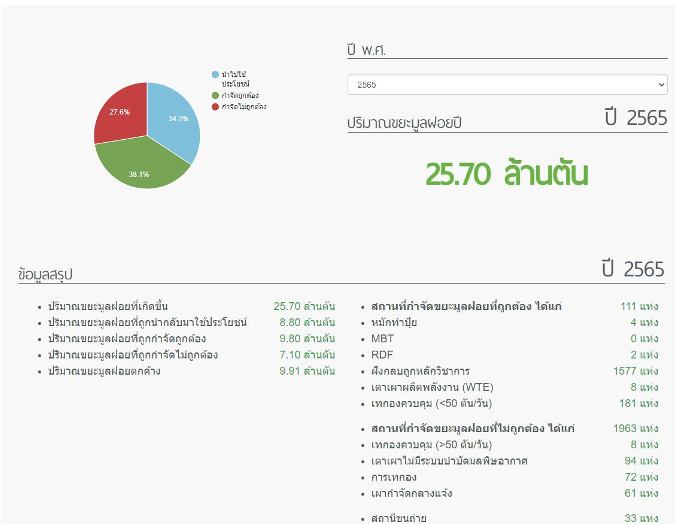This screenshot has height=524, width=675.
Task: Click the large green 25.70 ล้านตัน total
Action: point(506,174)
